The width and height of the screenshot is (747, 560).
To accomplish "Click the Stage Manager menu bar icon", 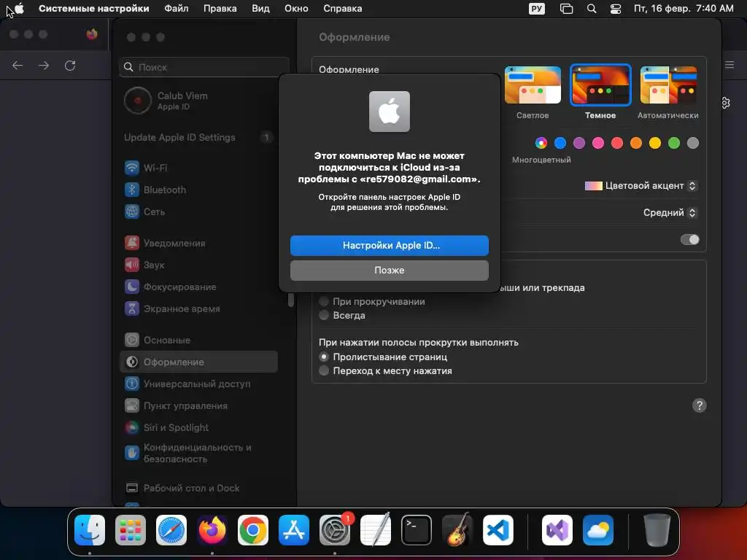I will click(x=566, y=9).
